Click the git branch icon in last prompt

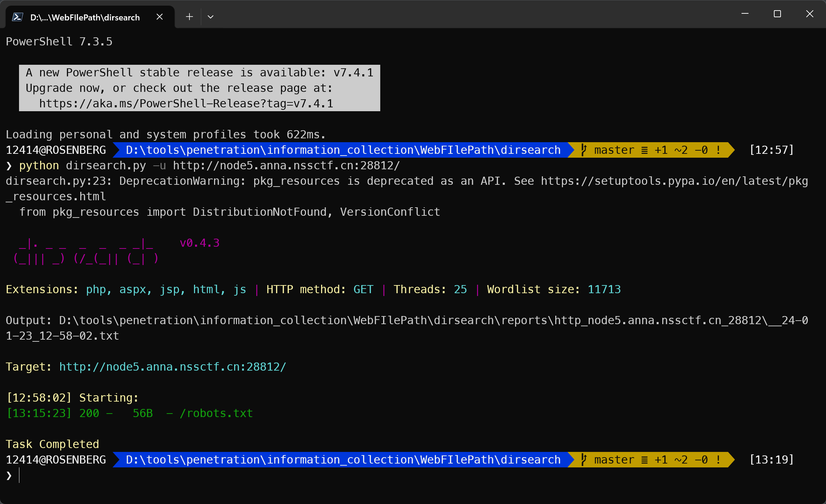pyautogui.click(x=583, y=460)
